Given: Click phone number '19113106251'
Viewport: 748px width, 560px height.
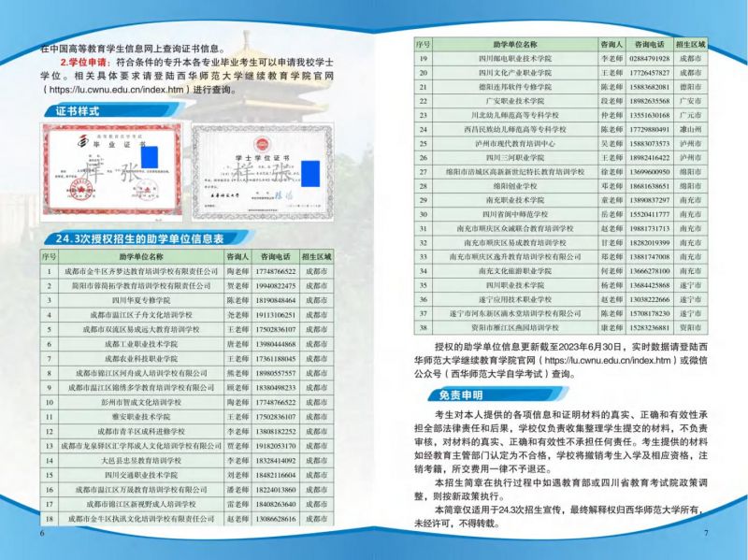Looking at the screenshot, I should tap(276, 315).
